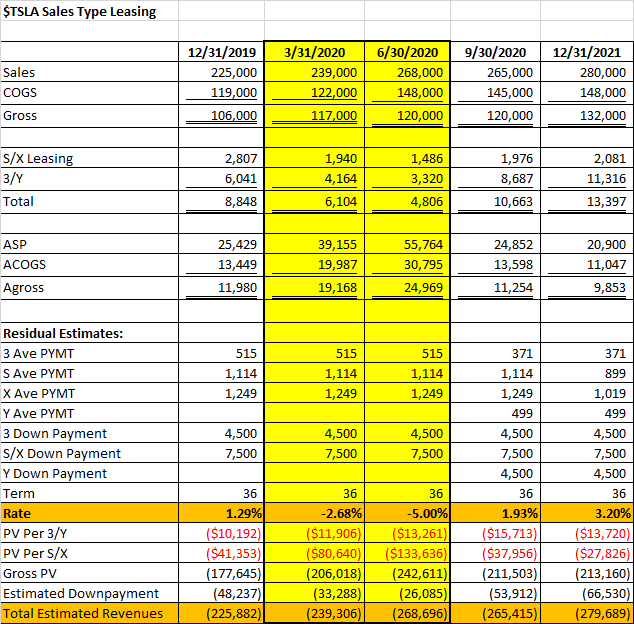Select ACOGS value 30,795
The width and height of the screenshot is (634, 624).
(x=424, y=265)
